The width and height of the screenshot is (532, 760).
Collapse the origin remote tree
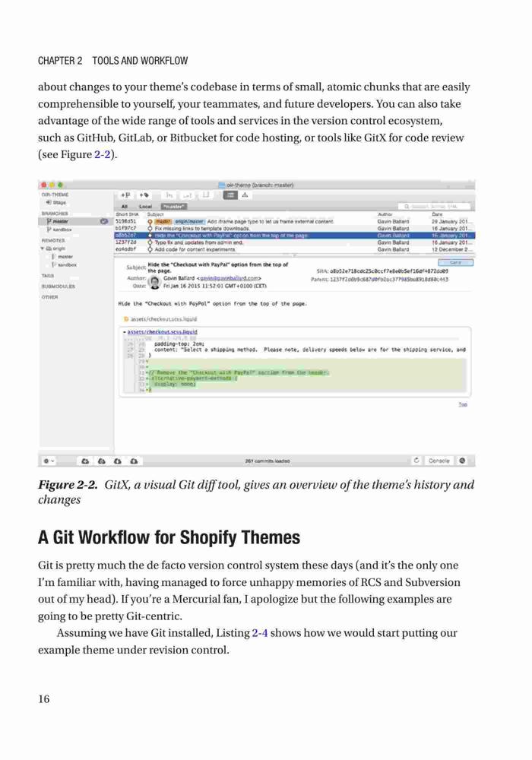tap(42, 249)
